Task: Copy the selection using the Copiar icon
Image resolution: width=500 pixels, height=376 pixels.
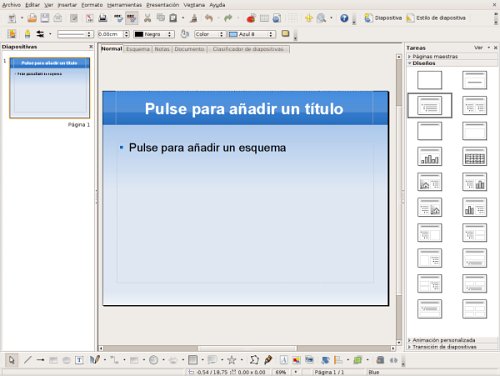Action: click(x=161, y=18)
